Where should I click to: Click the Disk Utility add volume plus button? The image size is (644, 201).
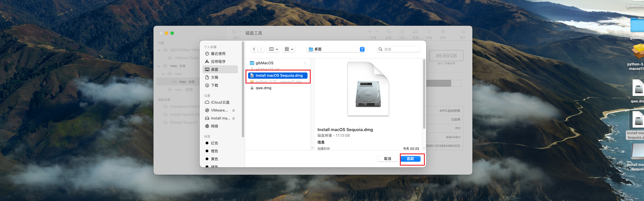coord(370,32)
